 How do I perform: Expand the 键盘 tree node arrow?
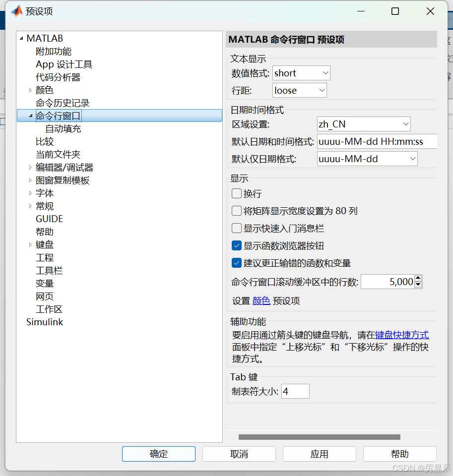[30, 244]
